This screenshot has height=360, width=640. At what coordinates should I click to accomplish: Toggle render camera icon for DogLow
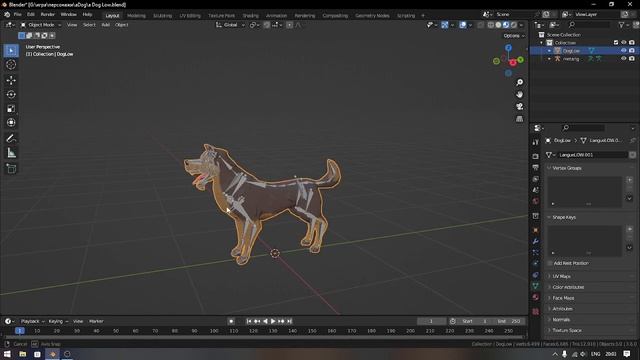(632, 51)
